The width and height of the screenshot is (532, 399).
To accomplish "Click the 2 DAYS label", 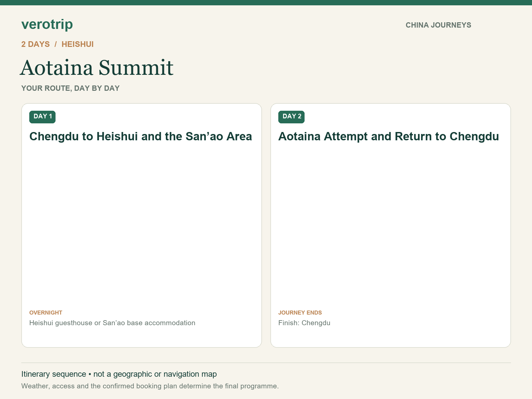I will coord(36,44).
